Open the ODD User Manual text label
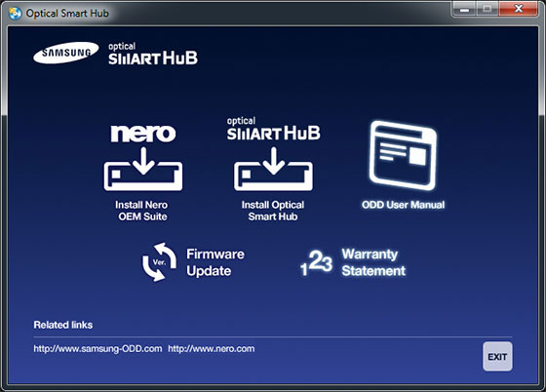 point(404,205)
